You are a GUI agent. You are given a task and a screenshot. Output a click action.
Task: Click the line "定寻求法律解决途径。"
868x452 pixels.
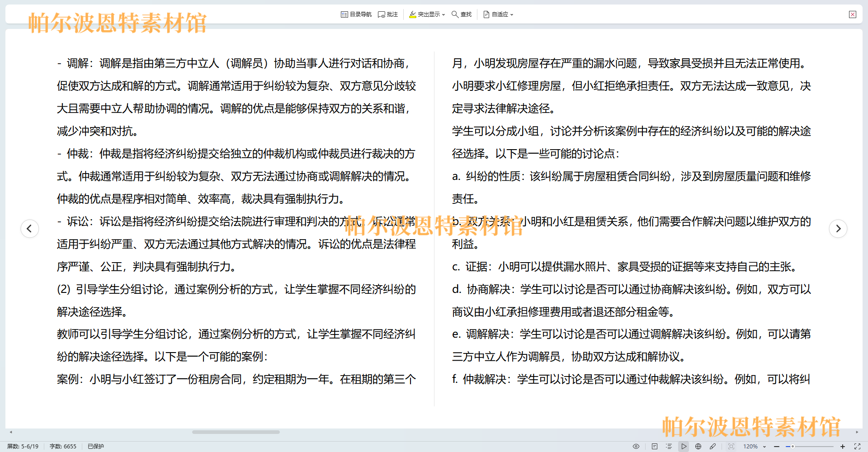pyautogui.click(x=504, y=109)
